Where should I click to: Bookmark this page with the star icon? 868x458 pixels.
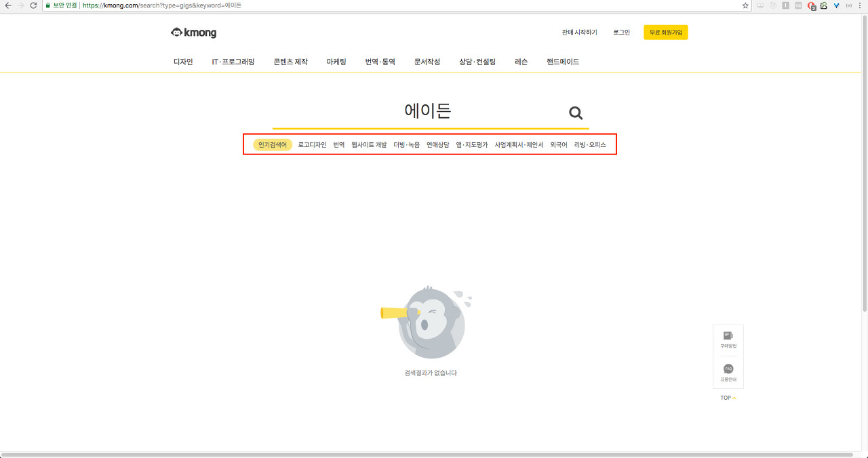pos(745,5)
